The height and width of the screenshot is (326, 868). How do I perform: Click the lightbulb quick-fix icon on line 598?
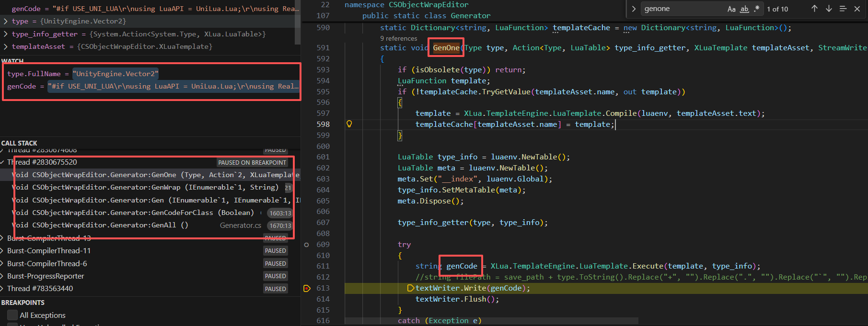coord(349,124)
